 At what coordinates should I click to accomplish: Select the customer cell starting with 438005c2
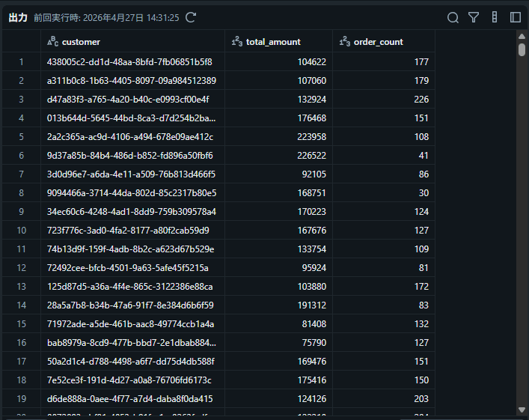coord(129,61)
